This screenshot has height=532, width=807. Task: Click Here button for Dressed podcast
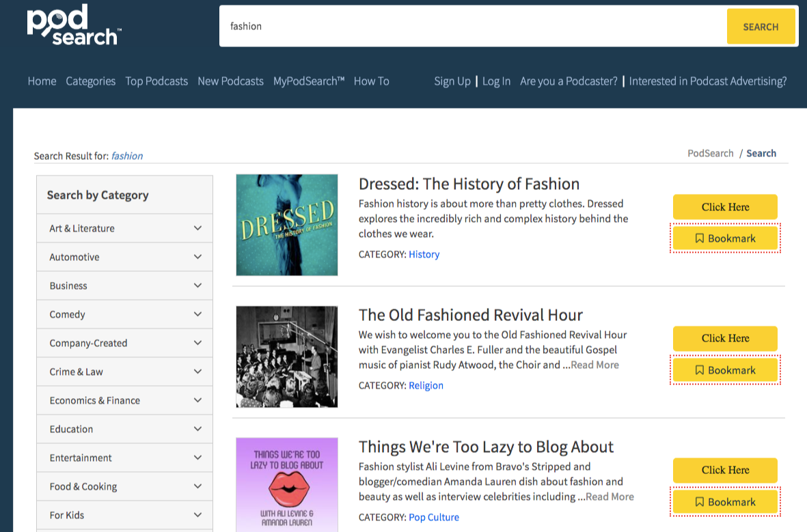[x=725, y=207]
